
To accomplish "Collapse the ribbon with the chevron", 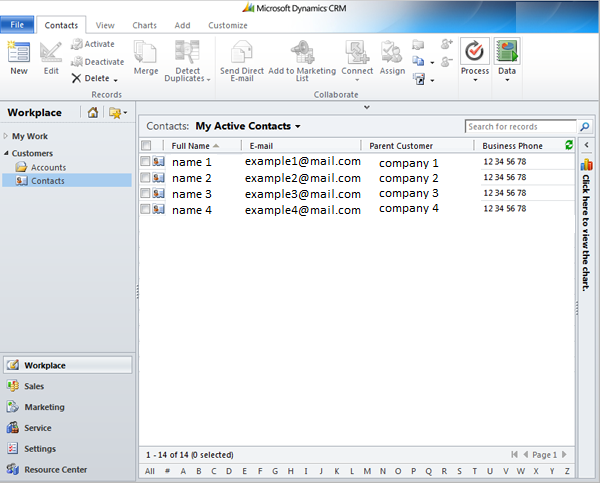I will coord(367,107).
